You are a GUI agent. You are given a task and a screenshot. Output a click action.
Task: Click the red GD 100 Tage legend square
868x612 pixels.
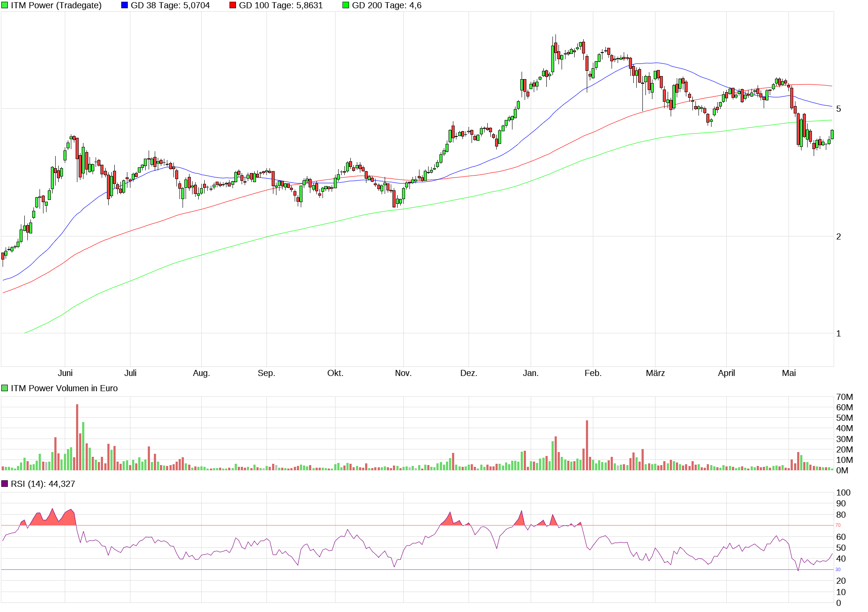coord(233,5)
